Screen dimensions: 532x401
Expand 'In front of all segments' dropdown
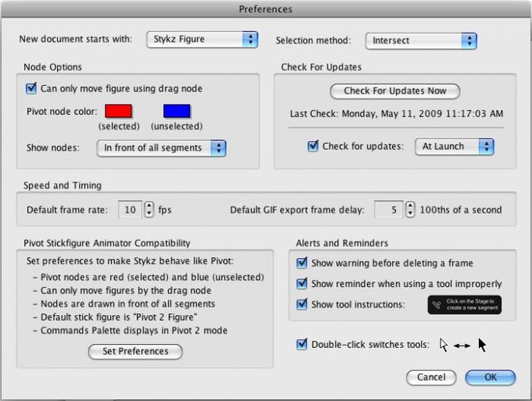161,149
